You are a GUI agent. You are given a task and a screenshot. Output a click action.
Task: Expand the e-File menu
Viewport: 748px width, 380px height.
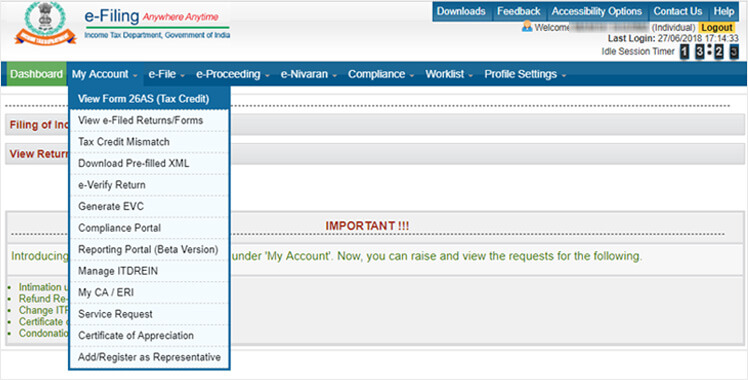click(x=166, y=74)
